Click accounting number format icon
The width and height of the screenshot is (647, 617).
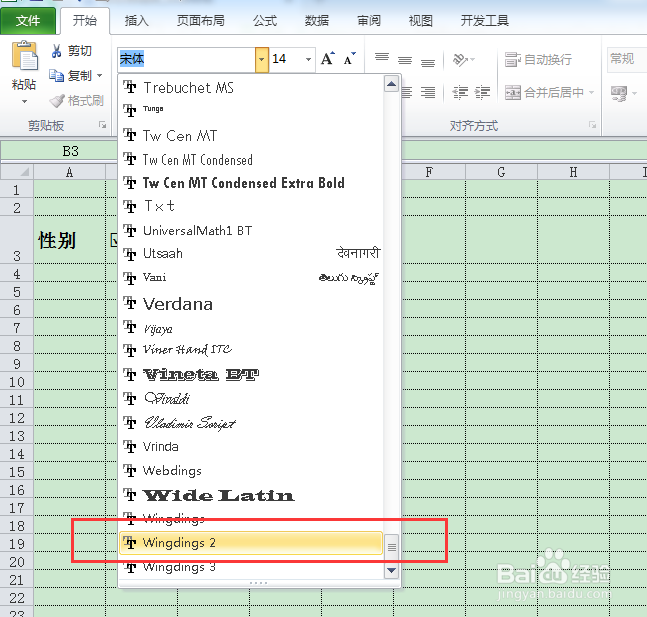(619, 93)
